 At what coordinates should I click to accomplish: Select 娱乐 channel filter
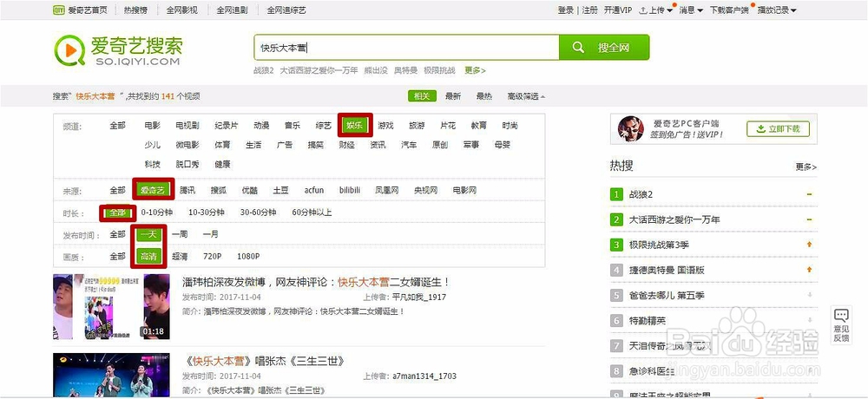(354, 126)
